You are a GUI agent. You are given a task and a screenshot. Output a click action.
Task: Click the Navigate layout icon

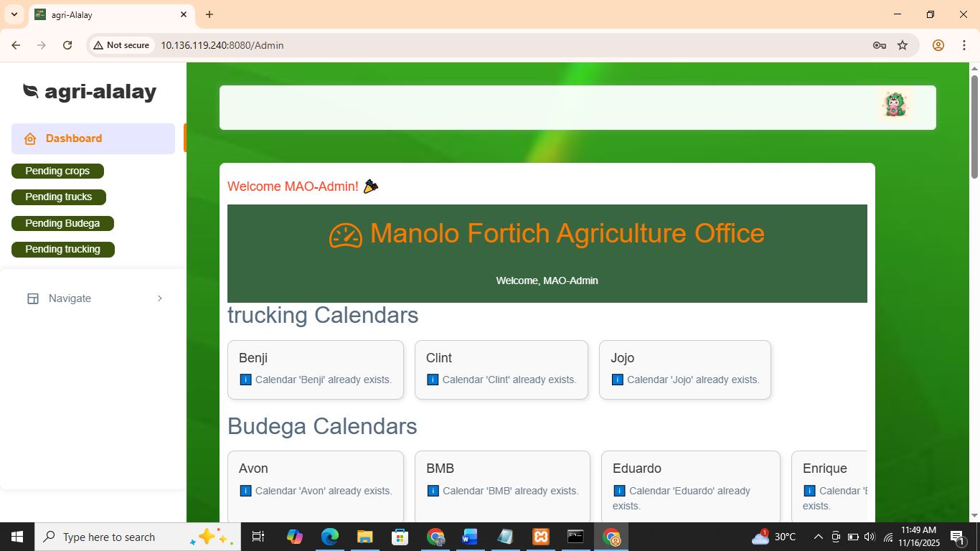33,298
